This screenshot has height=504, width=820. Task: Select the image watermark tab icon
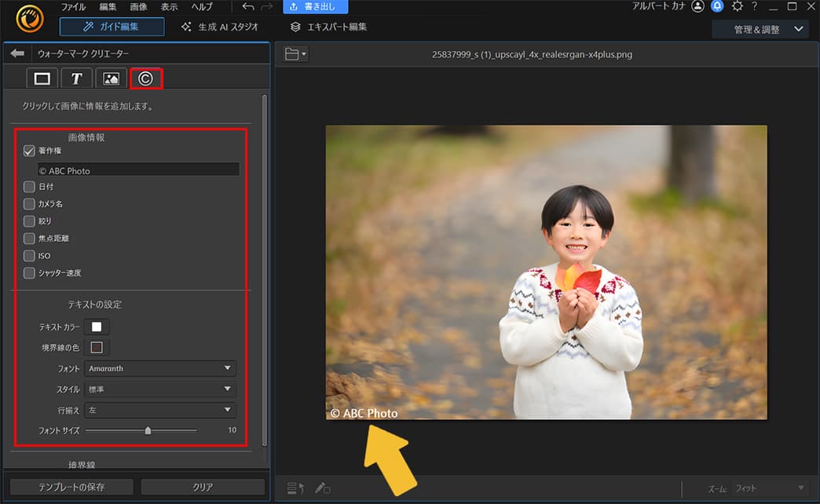[x=111, y=79]
